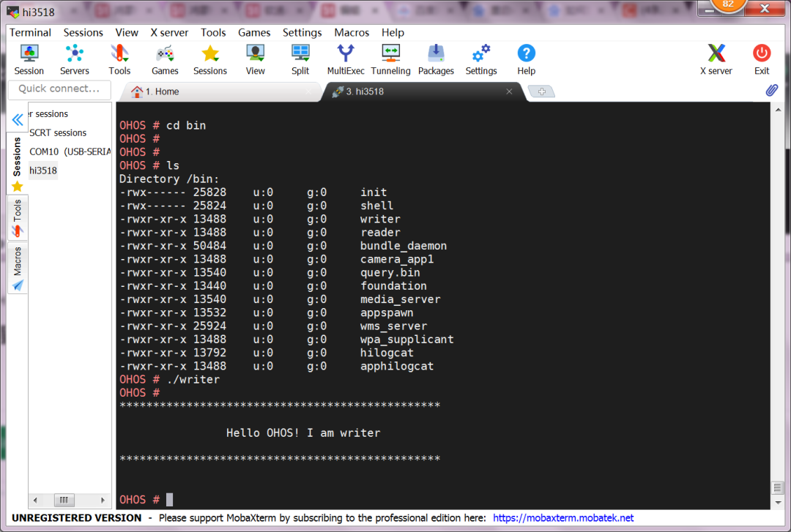
Task: Activate the MultiExec toolbar icon
Action: [346, 59]
